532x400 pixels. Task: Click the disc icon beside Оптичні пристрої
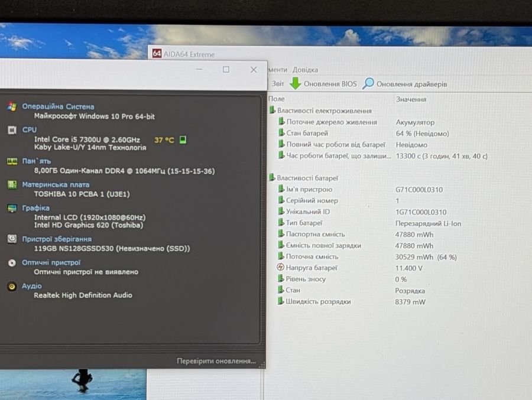pyautogui.click(x=12, y=262)
